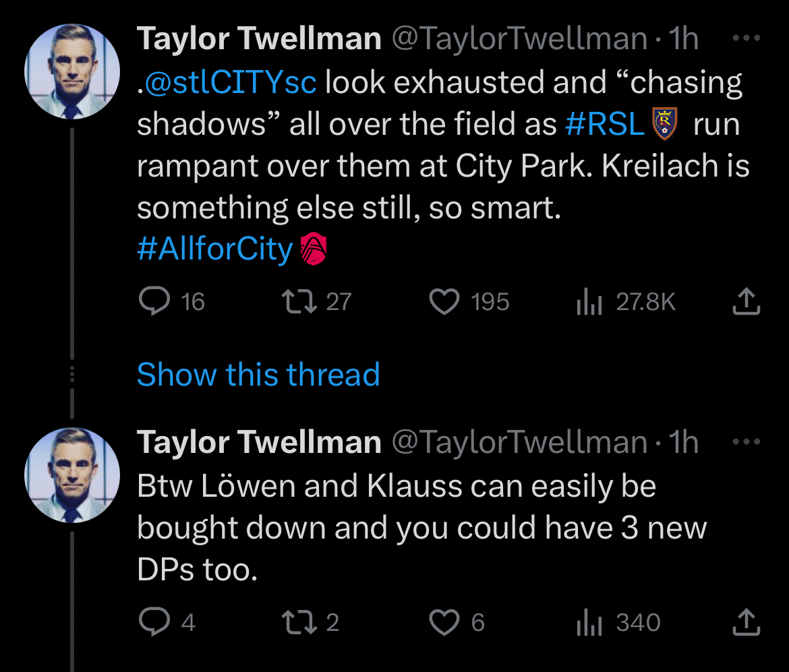
Task: Share the first Taylor Twellman tweet
Action: [x=746, y=301]
